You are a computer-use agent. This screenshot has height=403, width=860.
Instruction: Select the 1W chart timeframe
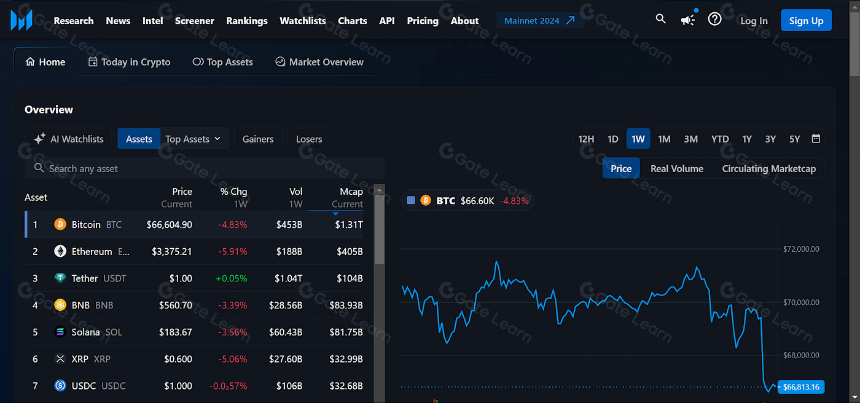[638, 139]
